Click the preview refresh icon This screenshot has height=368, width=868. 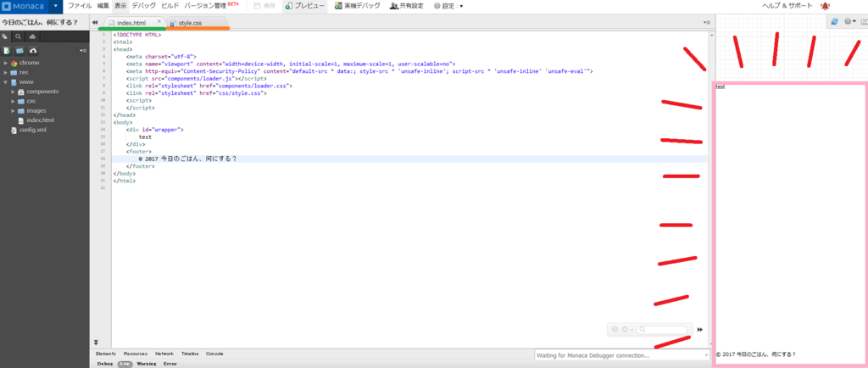pos(834,21)
